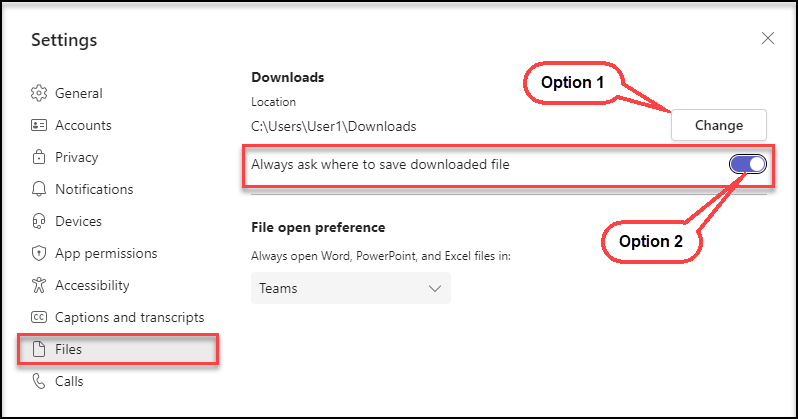This screenshot has height=419, width=798.
Task: Click the Captions and transcripts CC icon
Action: click(x=39, y=317)
